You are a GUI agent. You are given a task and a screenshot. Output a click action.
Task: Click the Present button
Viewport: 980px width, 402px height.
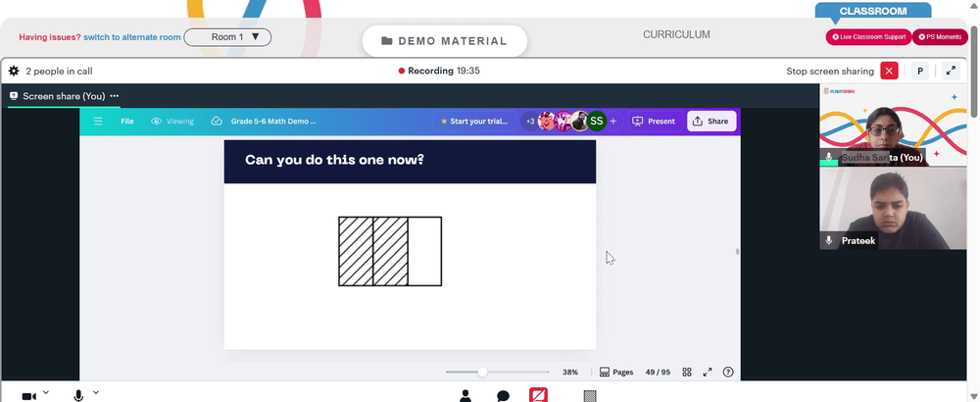tap(654, 122)
